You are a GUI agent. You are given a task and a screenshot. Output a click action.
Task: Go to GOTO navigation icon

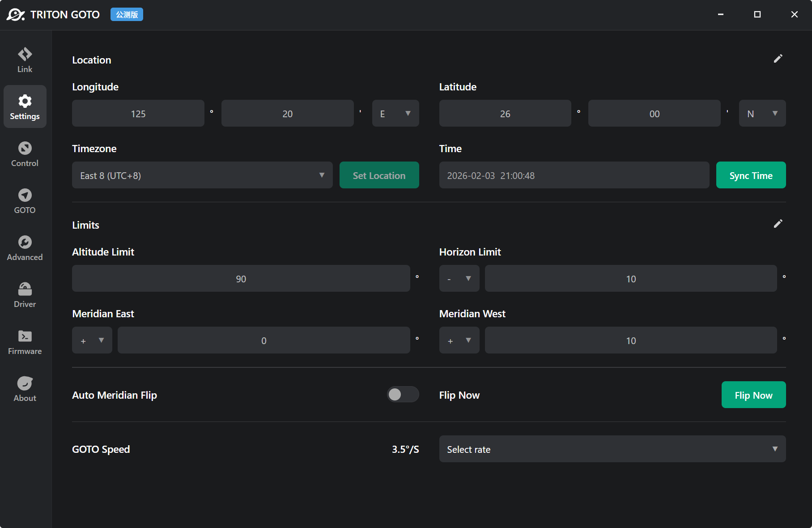(25, 196)
